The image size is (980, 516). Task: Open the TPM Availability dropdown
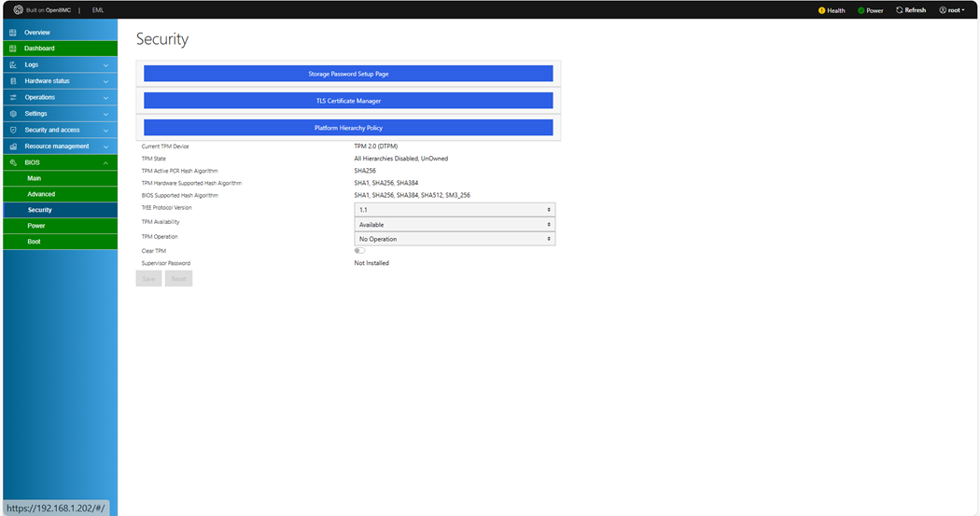(455, 225)
